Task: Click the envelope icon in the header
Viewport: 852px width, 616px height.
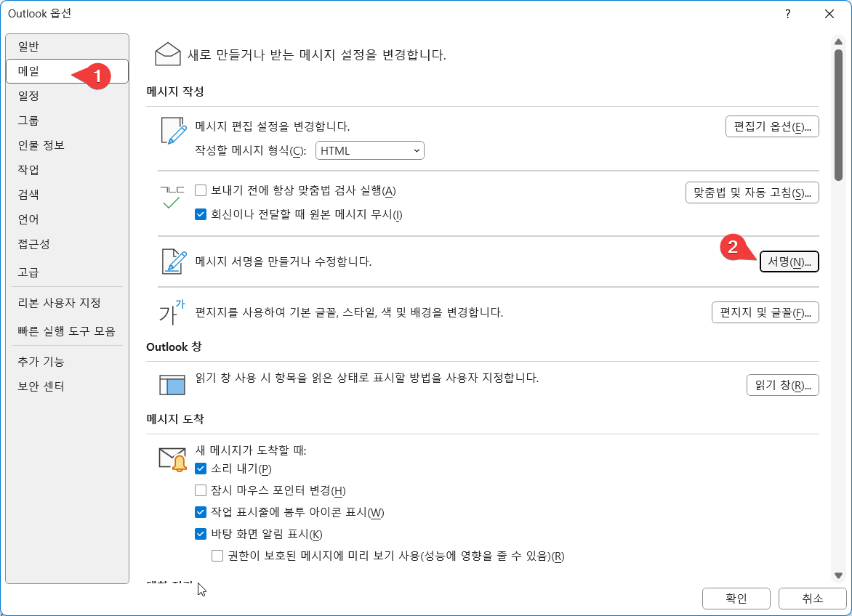Action: tap(167, 54)
